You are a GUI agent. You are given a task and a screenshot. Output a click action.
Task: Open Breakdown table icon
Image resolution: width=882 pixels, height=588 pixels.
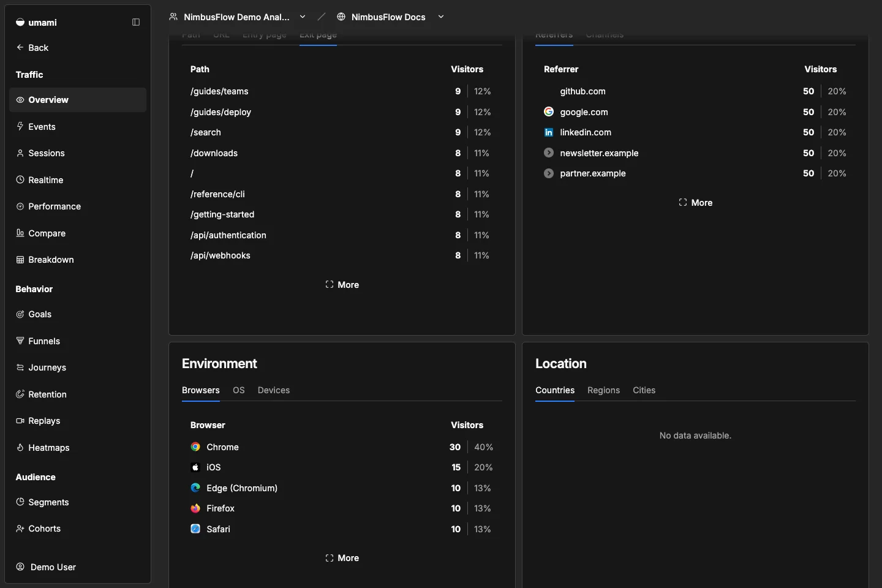tap(20, 260)
